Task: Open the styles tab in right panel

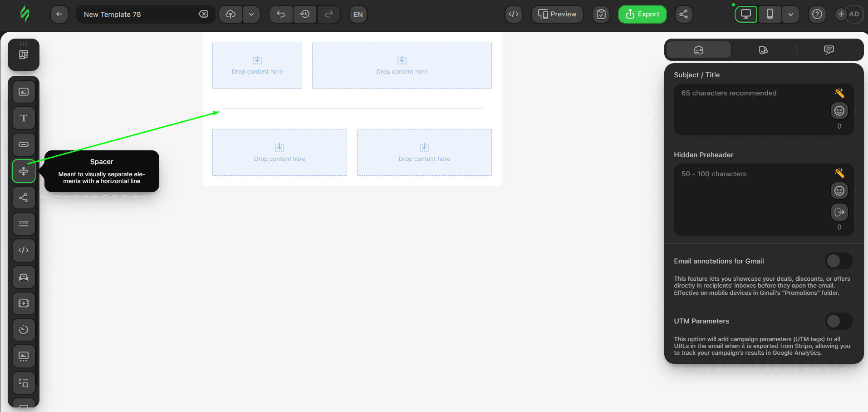Action: 763,50
